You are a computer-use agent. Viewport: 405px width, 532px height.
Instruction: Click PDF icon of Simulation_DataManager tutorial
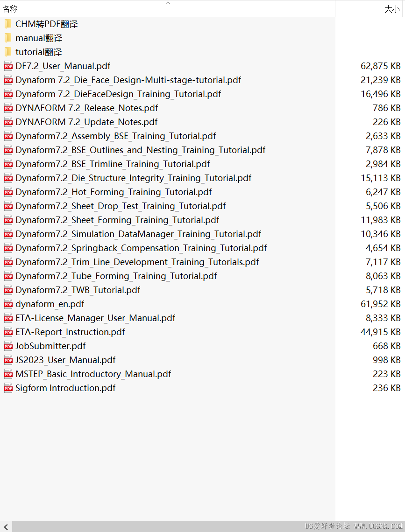tap(8, 234)
